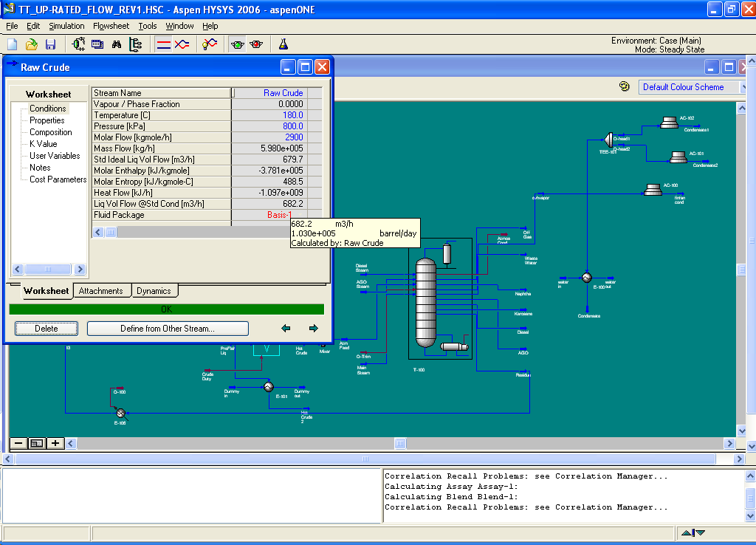756x545 pixels.
Task: Click the E-100 heat exchanger icon
Action: (587, 278)
